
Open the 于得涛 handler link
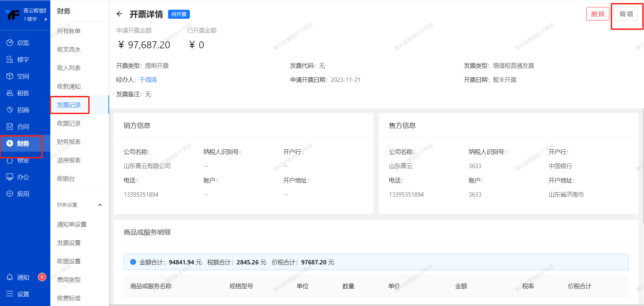click(148, 80)
